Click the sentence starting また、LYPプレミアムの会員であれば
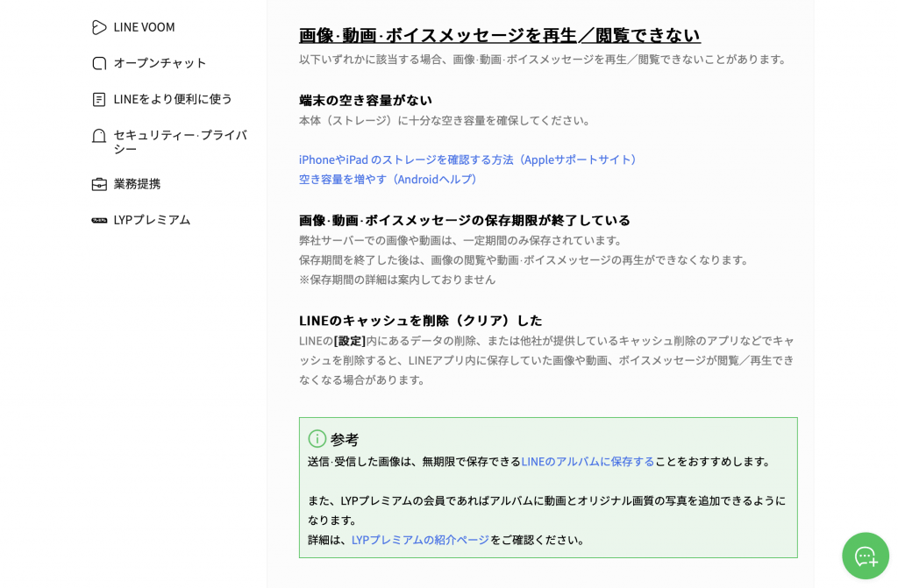Screen dimensions: 898x588 tap(547, 510)
